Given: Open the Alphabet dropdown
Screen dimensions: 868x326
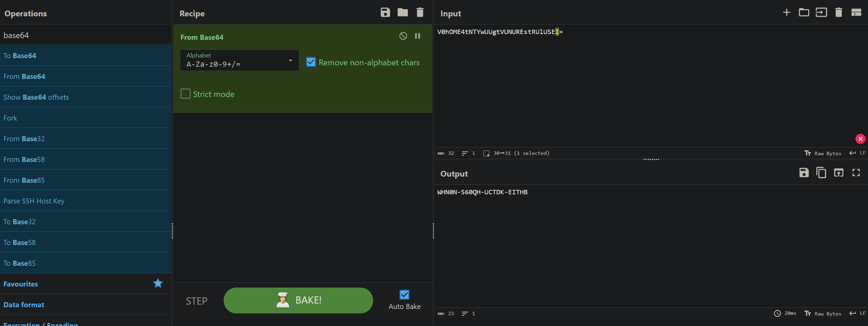Looking at the screenshot, I should pyautogui.click(x=290, y=61).
